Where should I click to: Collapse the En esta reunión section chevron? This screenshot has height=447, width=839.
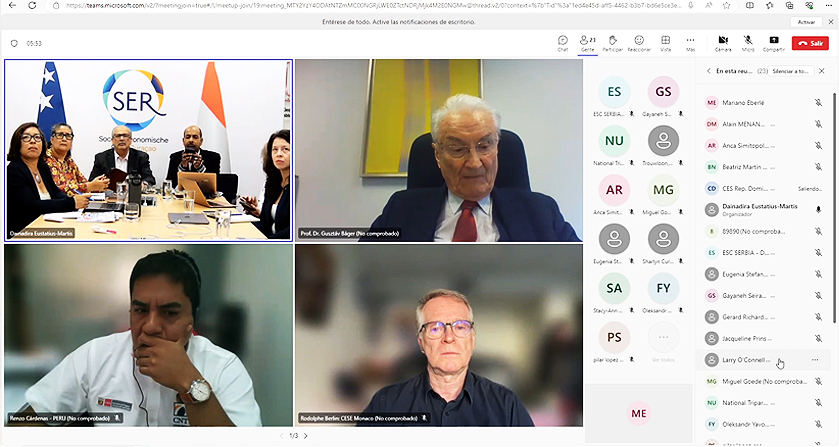709,71
